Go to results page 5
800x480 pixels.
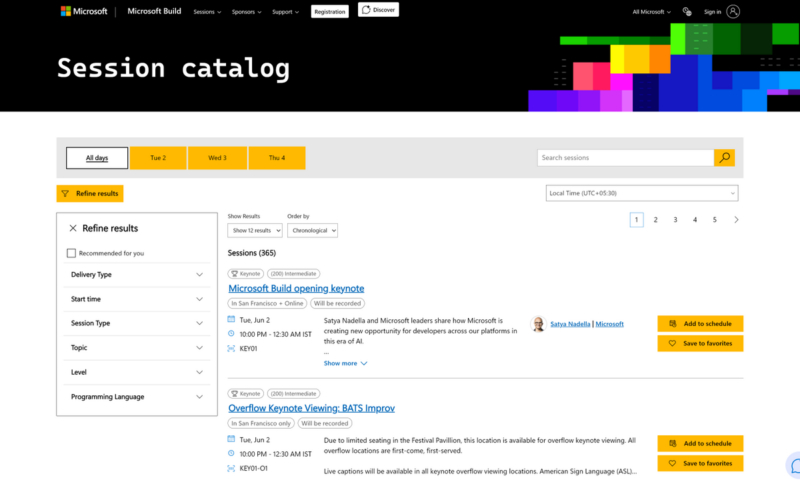[714, 220]
